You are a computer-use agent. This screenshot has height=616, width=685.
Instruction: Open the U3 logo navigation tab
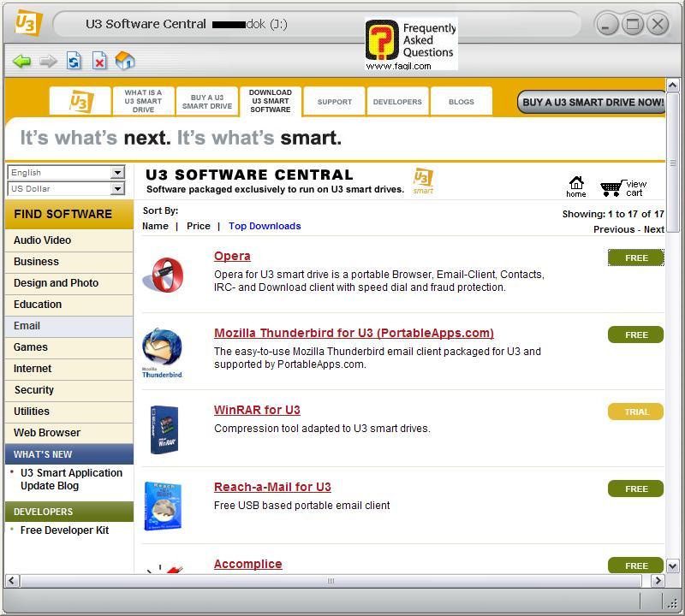(x=80, y=101)
